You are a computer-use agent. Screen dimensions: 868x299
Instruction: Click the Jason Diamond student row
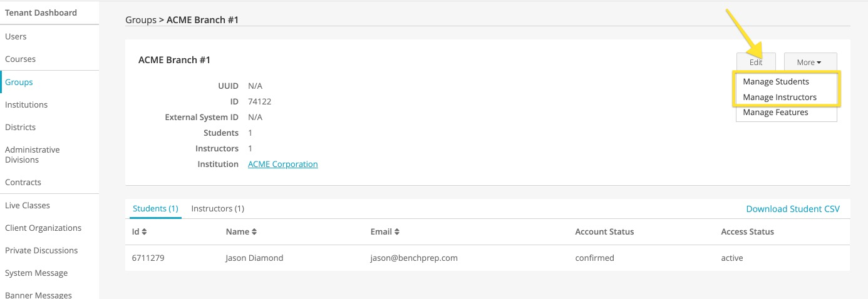click(254, 258)
